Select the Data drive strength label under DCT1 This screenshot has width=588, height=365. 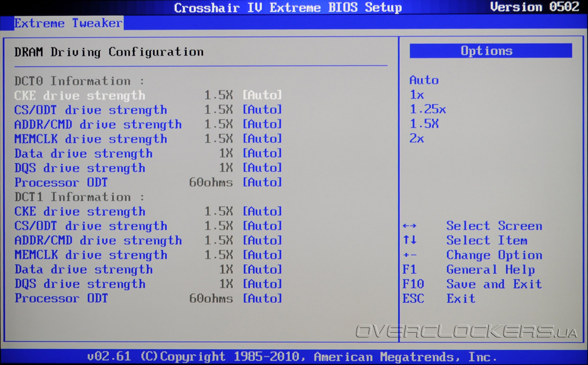pos(84,269)
